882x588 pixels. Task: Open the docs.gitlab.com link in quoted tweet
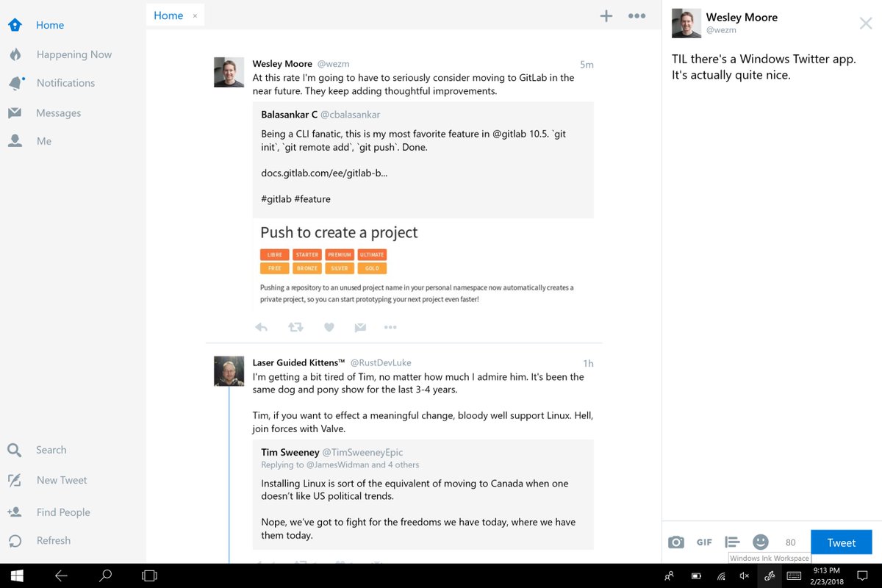(324, 173)
